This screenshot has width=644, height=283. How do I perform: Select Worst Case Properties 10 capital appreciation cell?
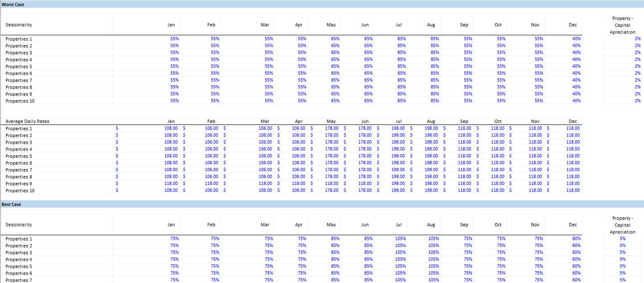point(637,101)
